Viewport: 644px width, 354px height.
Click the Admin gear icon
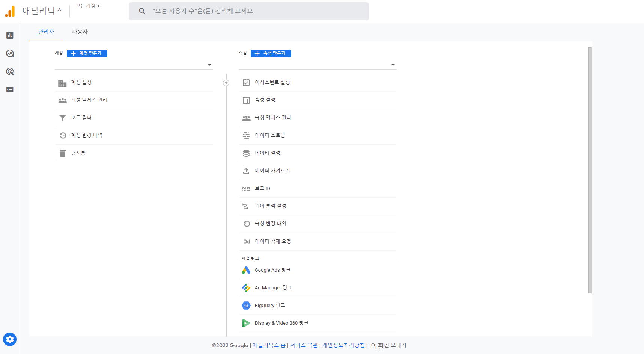[10, 339]
